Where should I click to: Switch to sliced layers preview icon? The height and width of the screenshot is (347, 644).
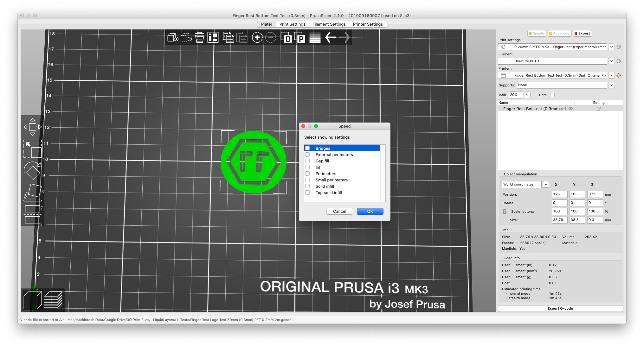(53, 300)
